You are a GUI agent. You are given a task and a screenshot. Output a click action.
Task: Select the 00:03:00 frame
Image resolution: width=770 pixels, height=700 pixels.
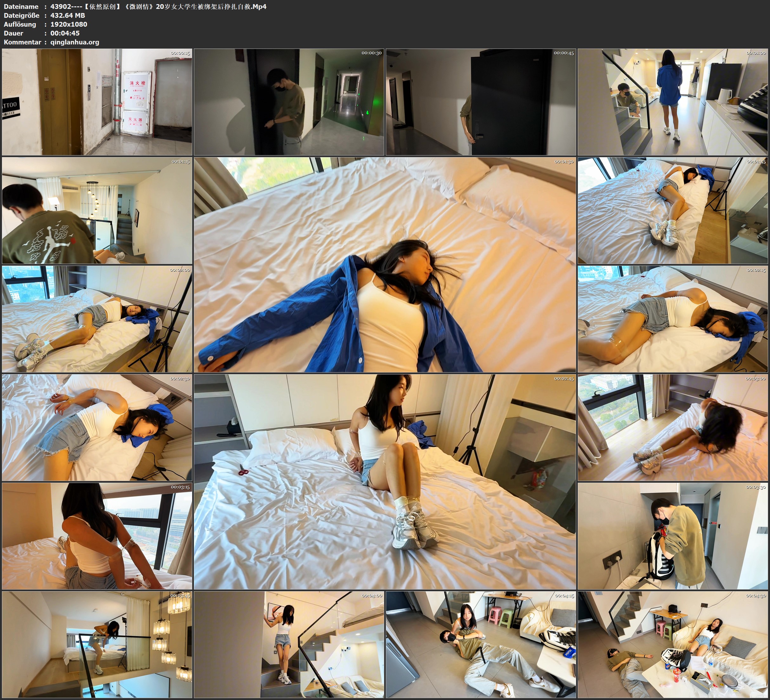[x=673, y=427]
